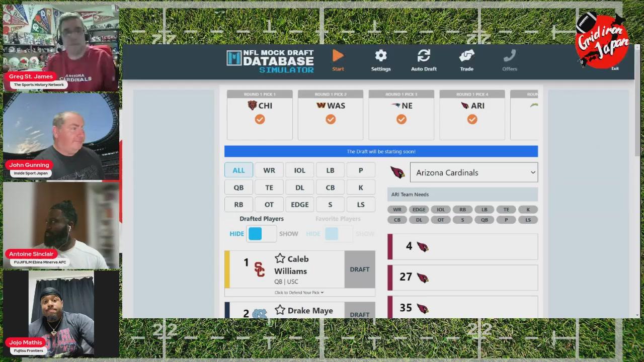
Task: Filter players by ALL positions
Action: point(238,170)
